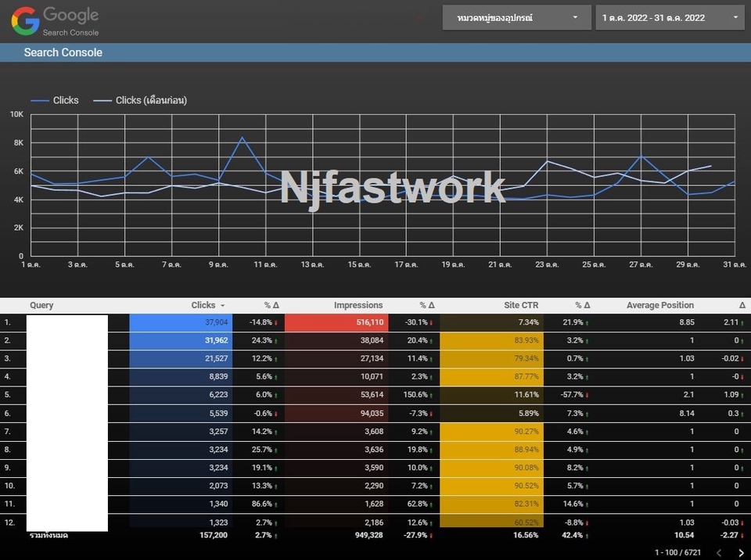This screenshot has height=560, width=751.
Task: Select impressions value 516,110
Action: pyautogui.click(x=370, y=322)
